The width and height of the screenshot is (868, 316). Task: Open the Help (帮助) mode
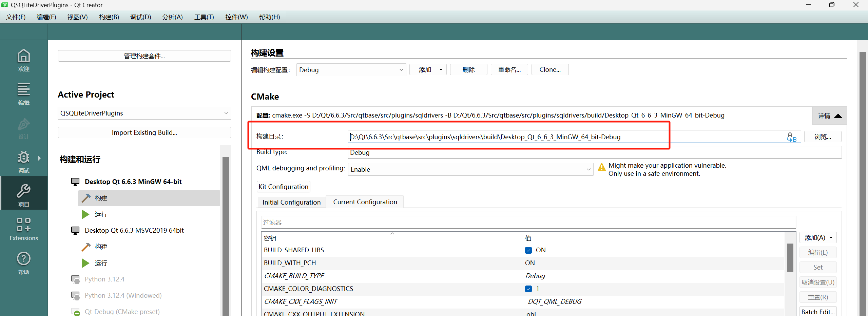(x=24, y=263)
